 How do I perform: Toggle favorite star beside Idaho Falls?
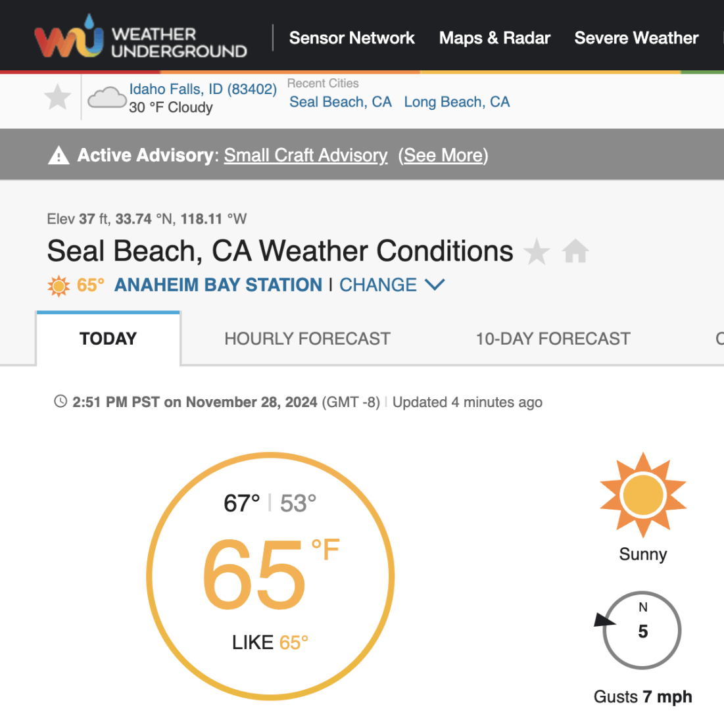click(57, 97)
